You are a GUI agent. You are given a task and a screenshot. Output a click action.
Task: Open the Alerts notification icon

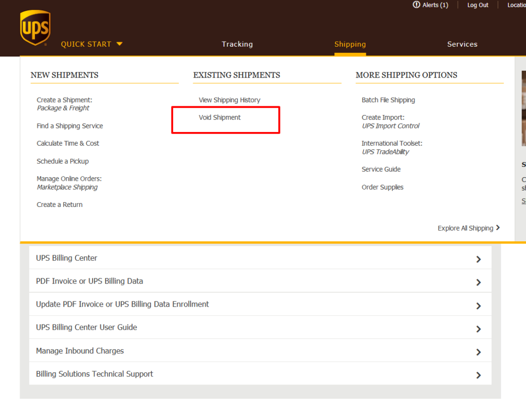[416, 5]
